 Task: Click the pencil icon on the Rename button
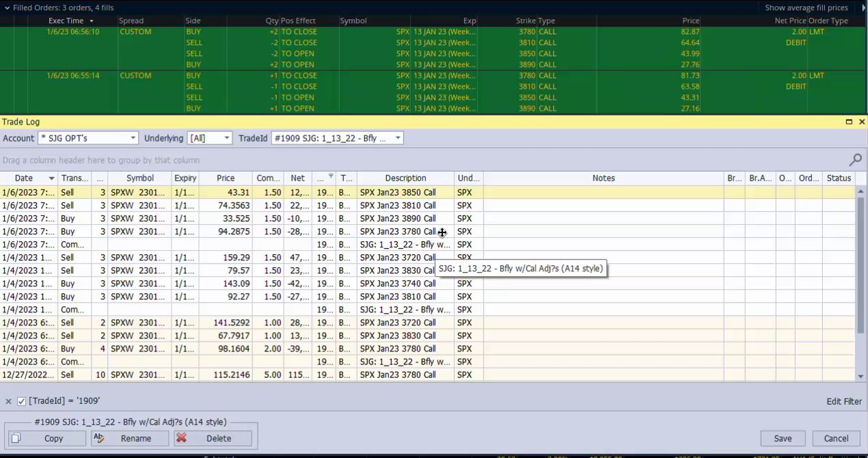click(98, 438)
